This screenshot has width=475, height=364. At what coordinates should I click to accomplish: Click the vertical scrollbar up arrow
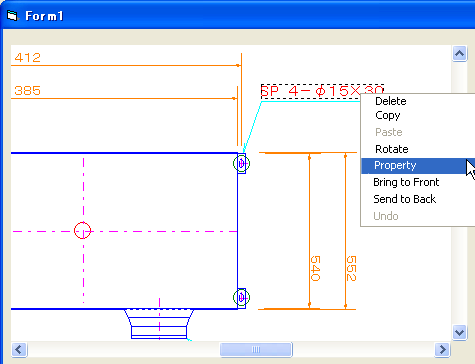click(459, 53)
